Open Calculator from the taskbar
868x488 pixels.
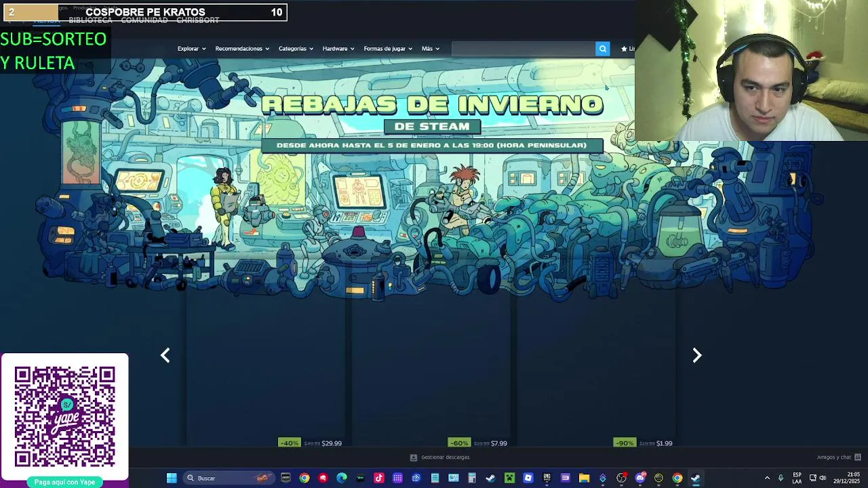[x=472, y=479]
